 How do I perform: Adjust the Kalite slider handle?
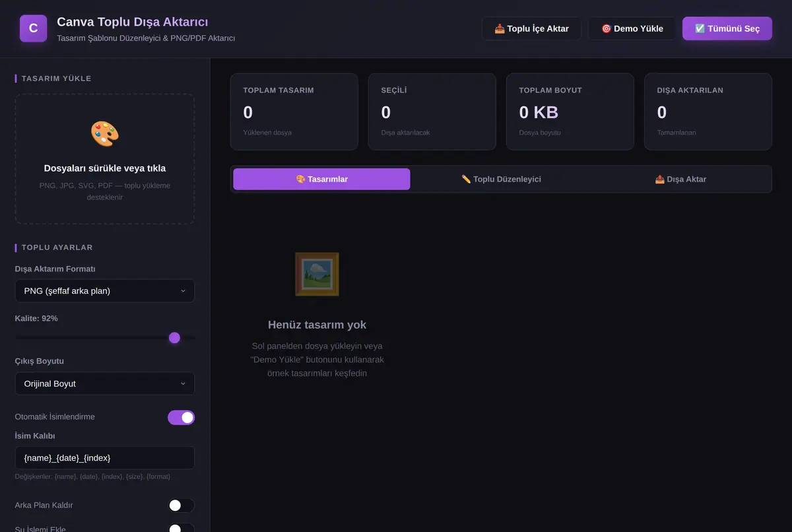tap(174, 338)
